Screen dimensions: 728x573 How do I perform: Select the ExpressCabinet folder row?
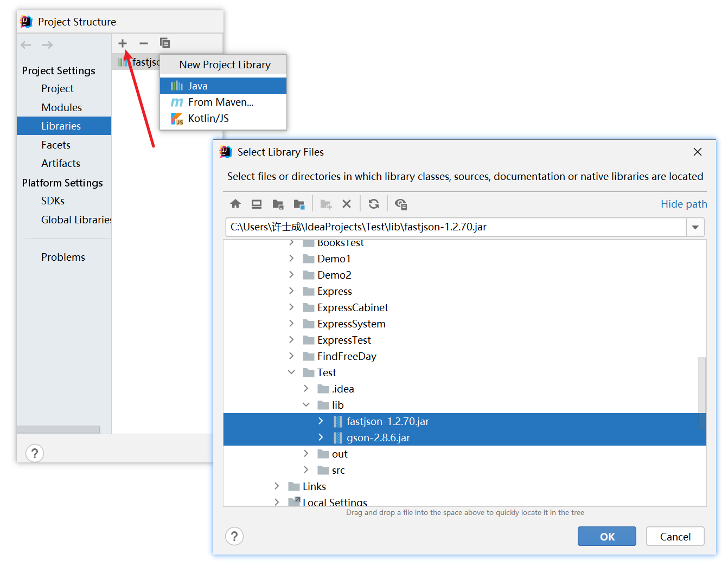click(464, 307)
